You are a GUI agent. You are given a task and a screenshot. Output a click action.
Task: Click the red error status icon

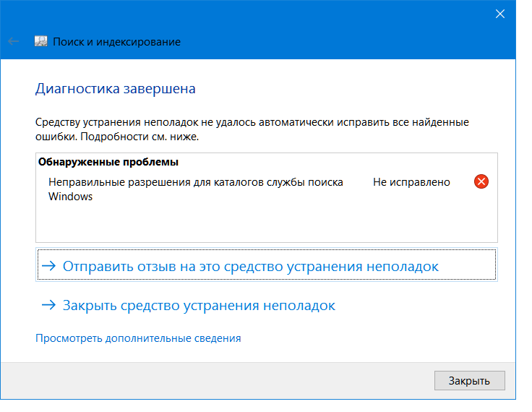tap(481, 181)
